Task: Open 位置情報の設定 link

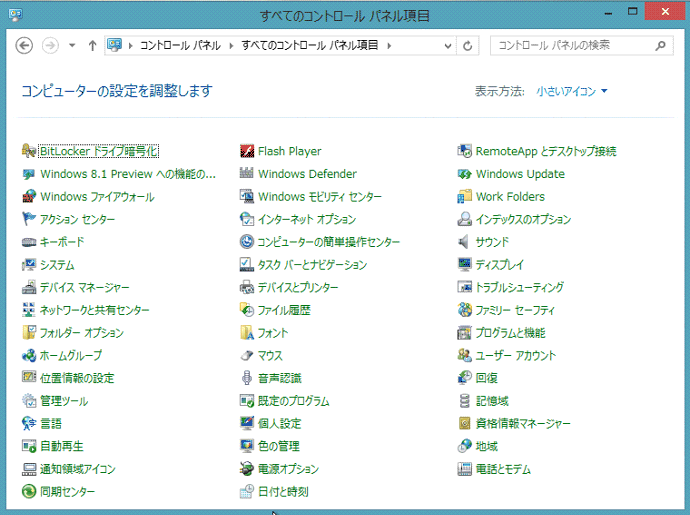Action: click(77, 378)
